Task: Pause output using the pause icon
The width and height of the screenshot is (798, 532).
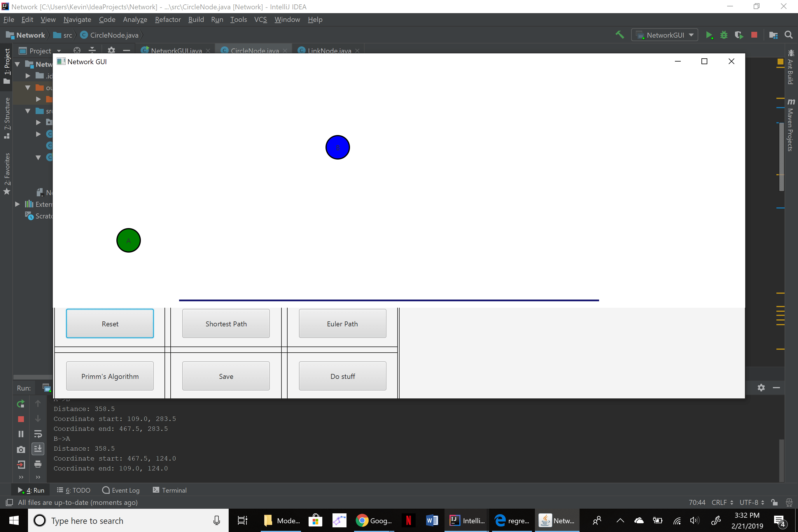Action: click(21, 434)
